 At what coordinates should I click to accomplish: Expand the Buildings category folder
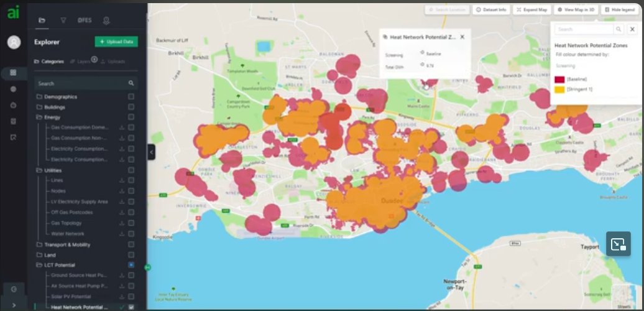coord(39,107)
